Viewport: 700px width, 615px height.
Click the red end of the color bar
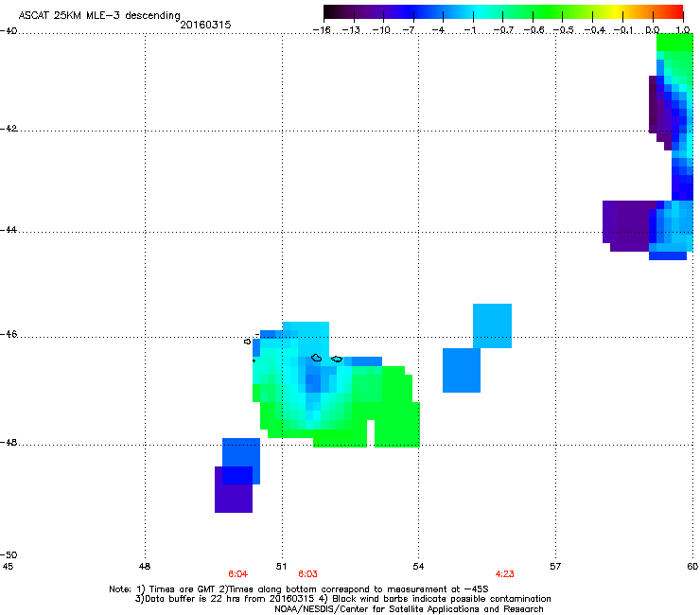[676, 11]
